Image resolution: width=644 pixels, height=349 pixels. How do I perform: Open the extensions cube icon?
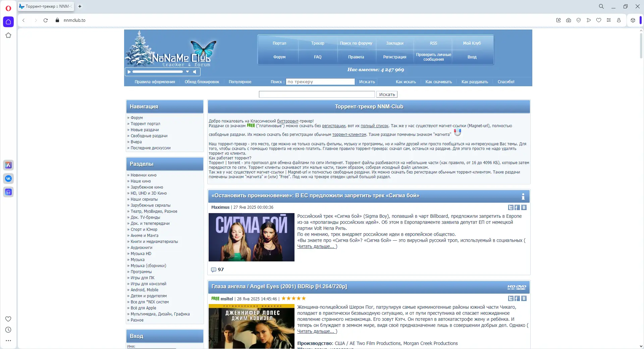point(633,20)
